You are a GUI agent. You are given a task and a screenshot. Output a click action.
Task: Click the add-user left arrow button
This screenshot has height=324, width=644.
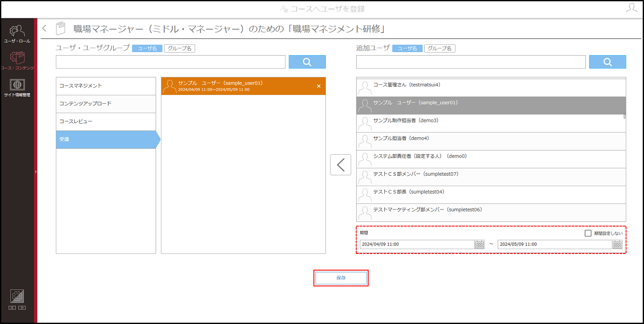(x=340, y=165)
